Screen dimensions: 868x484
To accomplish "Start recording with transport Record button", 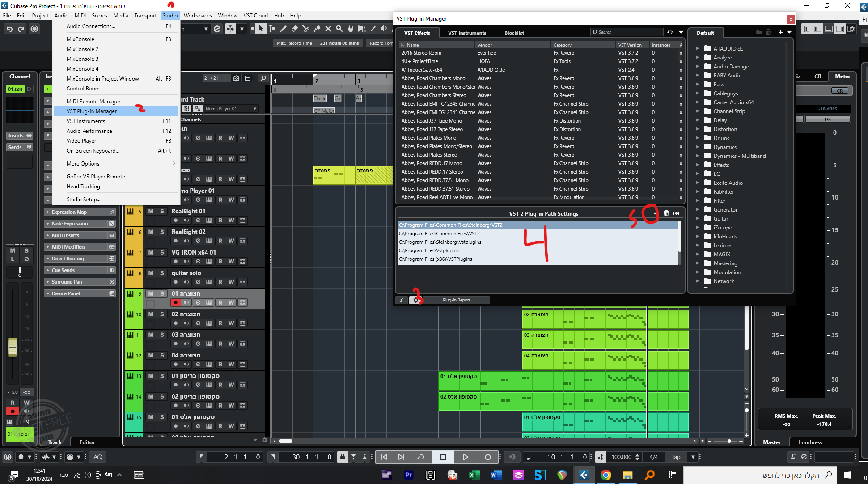I will click(487, 457).
